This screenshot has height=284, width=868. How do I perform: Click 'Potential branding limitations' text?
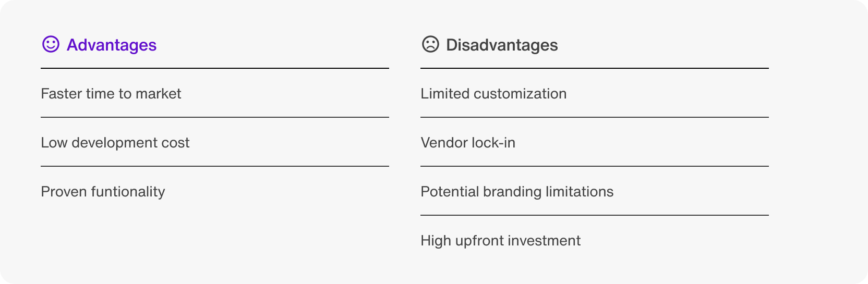coord(517,192)
